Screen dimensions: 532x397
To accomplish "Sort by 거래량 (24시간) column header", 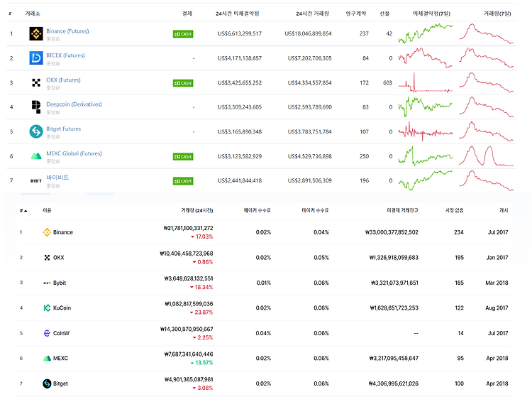I will pos(197,210).
